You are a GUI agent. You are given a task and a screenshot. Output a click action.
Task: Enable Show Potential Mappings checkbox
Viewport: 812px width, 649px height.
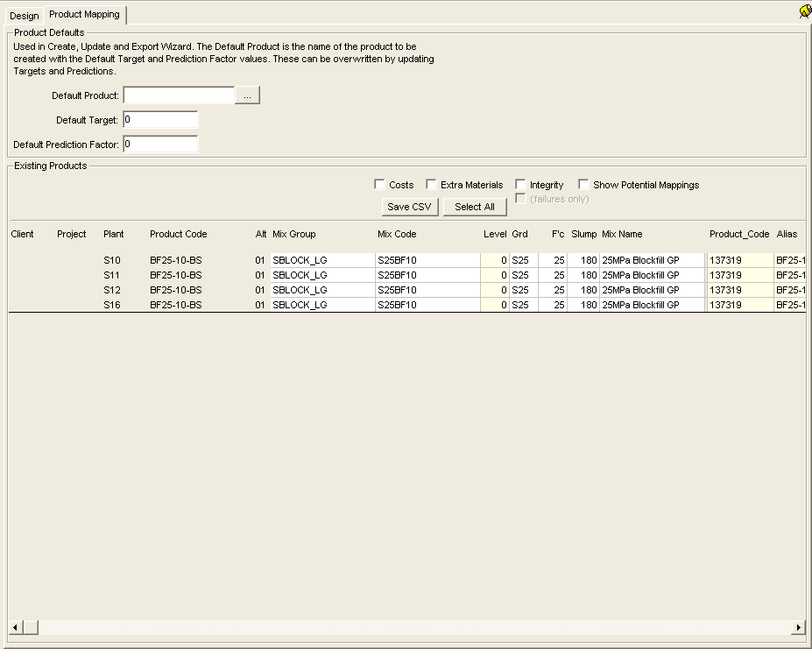[583, 185]
